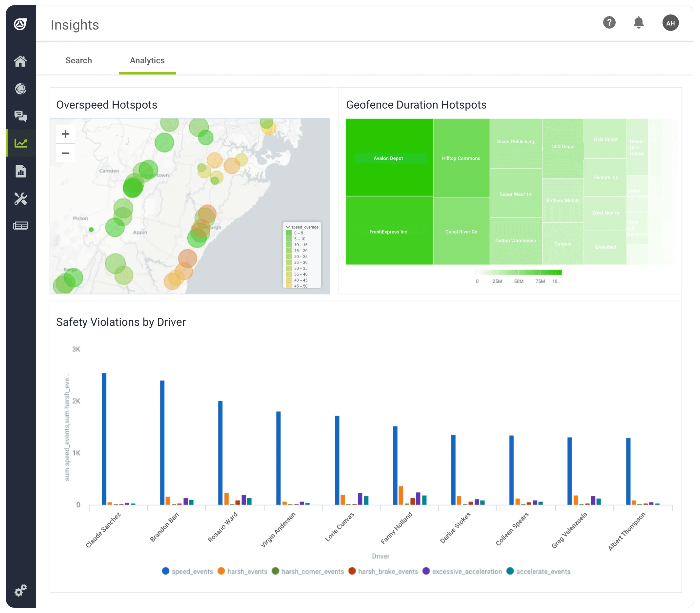The height and width of the screenshot is (613, 700).
Task: Open the notifications bell
Action: pyautogui.click(x=638, y=23)
